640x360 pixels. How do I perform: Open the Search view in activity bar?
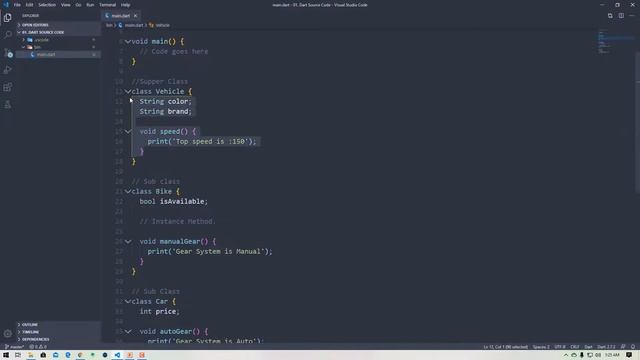pos(7,35)
